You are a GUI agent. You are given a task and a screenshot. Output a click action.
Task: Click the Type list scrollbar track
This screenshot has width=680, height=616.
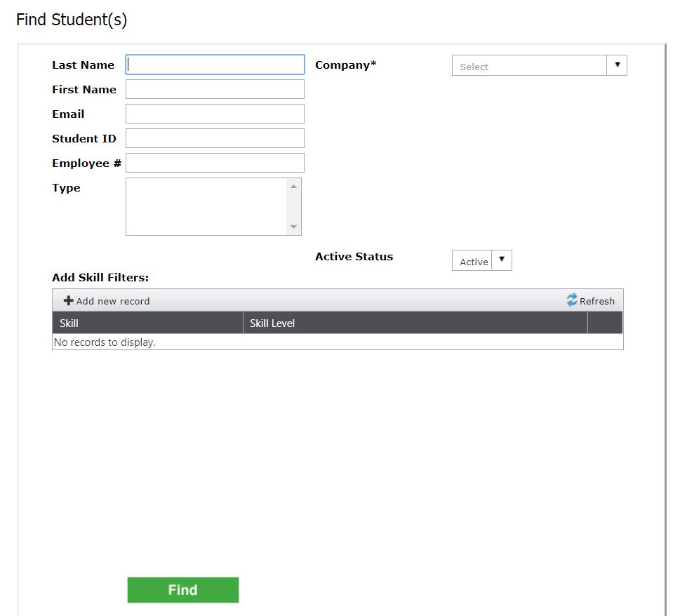click(294, 207)
